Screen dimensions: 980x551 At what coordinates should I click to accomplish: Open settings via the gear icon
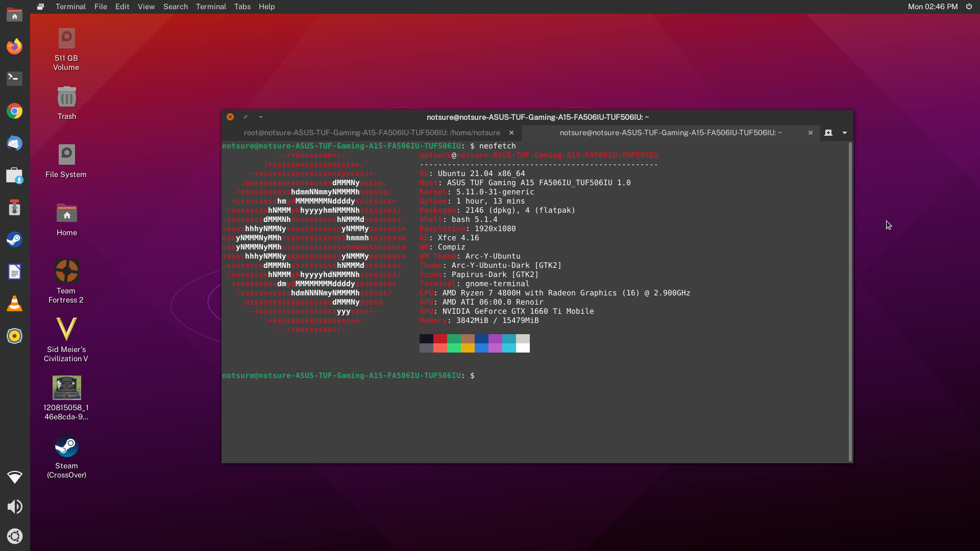coord(15,536)
